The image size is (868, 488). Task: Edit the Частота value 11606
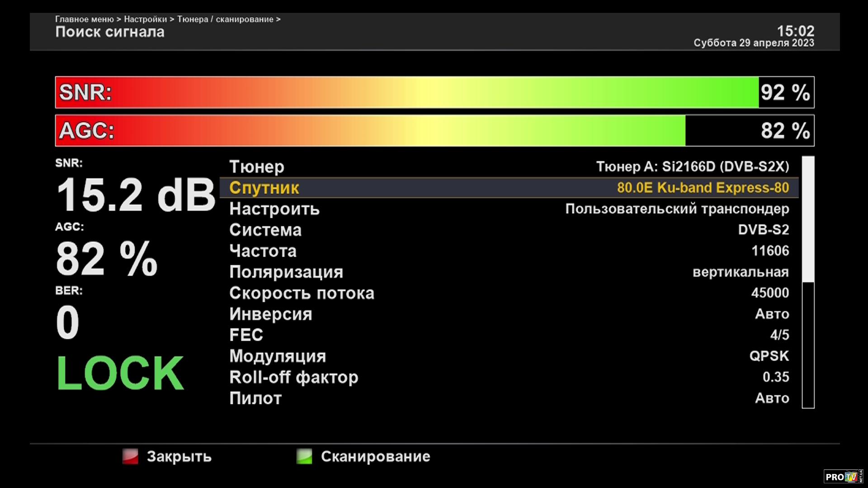coord(770,251)
